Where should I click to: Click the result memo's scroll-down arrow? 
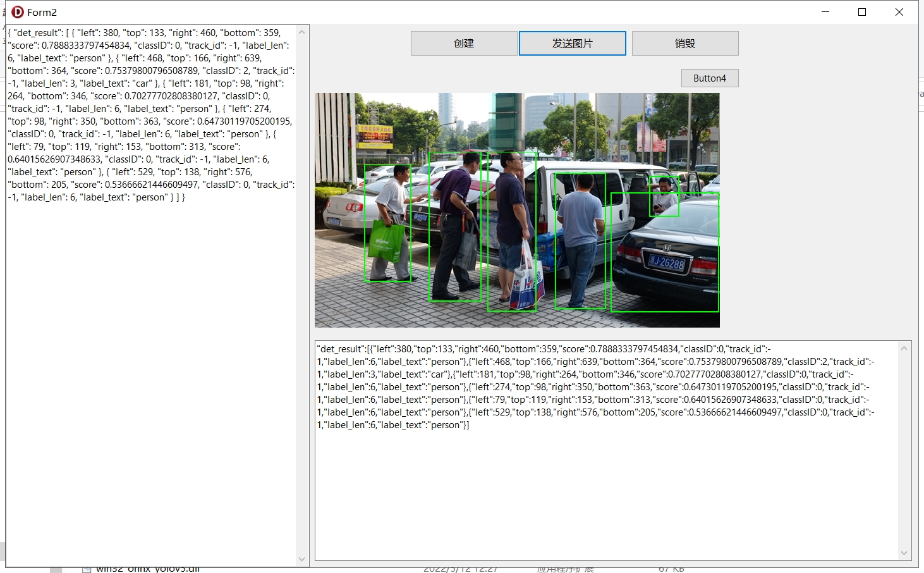click(905, 551)
